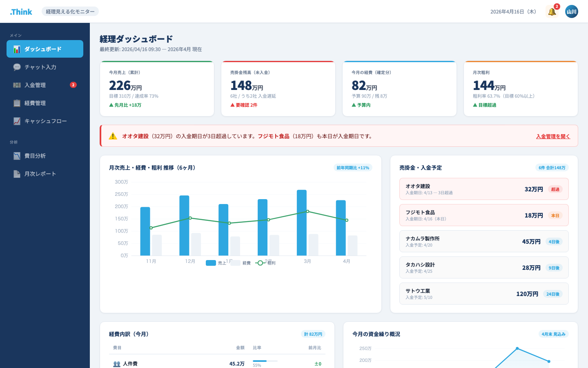The image size is (588, 368).
Task: Click the 月次粗利 card
Action: [521, 89]
